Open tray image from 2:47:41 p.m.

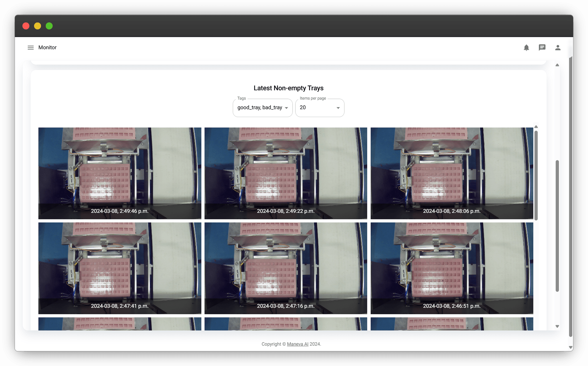120,268
